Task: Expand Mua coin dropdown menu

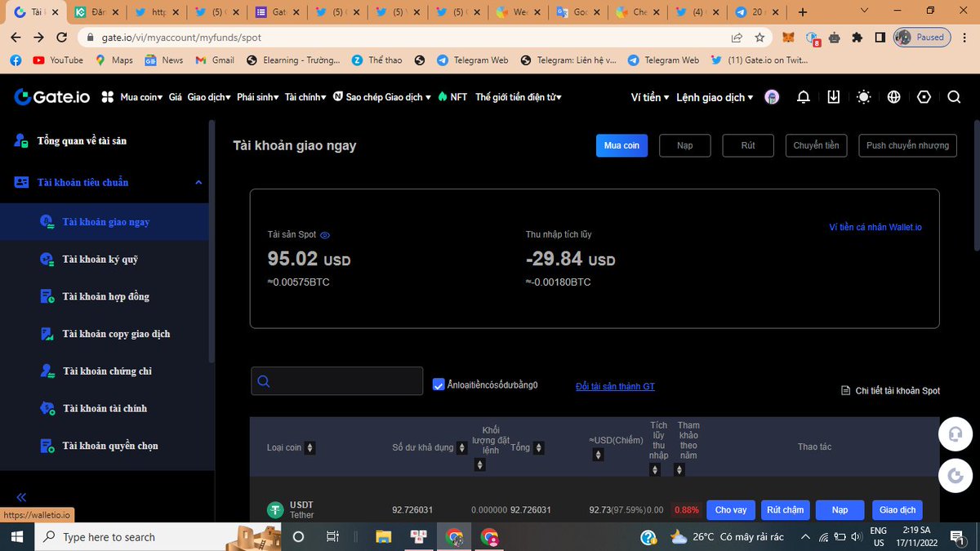Action: (x=141, y=97)
